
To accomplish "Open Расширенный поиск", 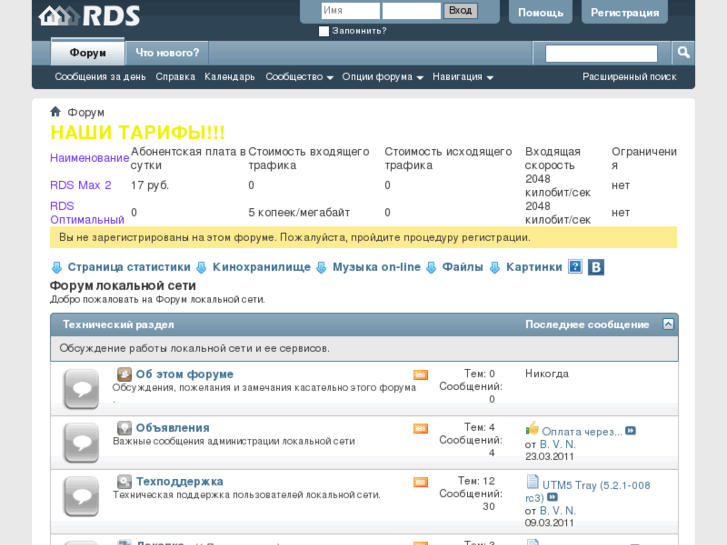I will (629, 77).
